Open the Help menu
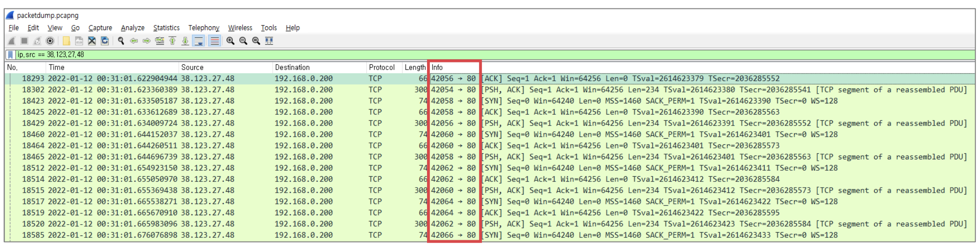This screenshot has width=980, height=251. (x=292, y=28)
